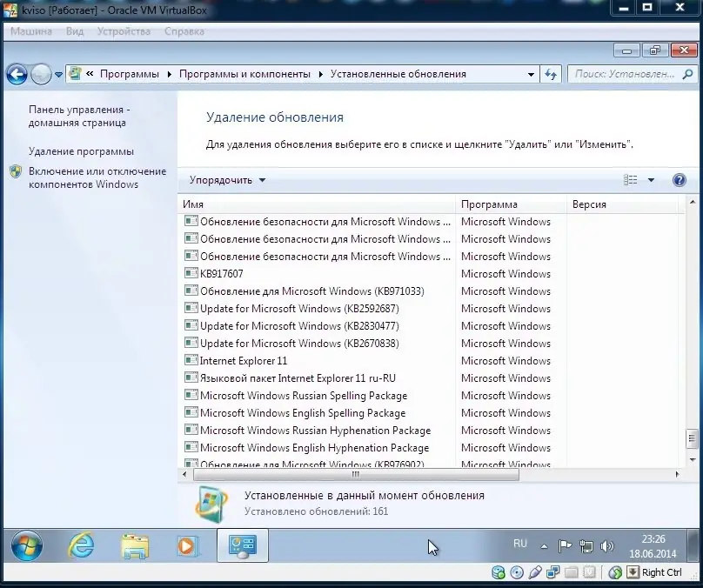Click the icon of Internet Explorer 11 row
This screenshot has width=703, height=588.
(191, 360)
